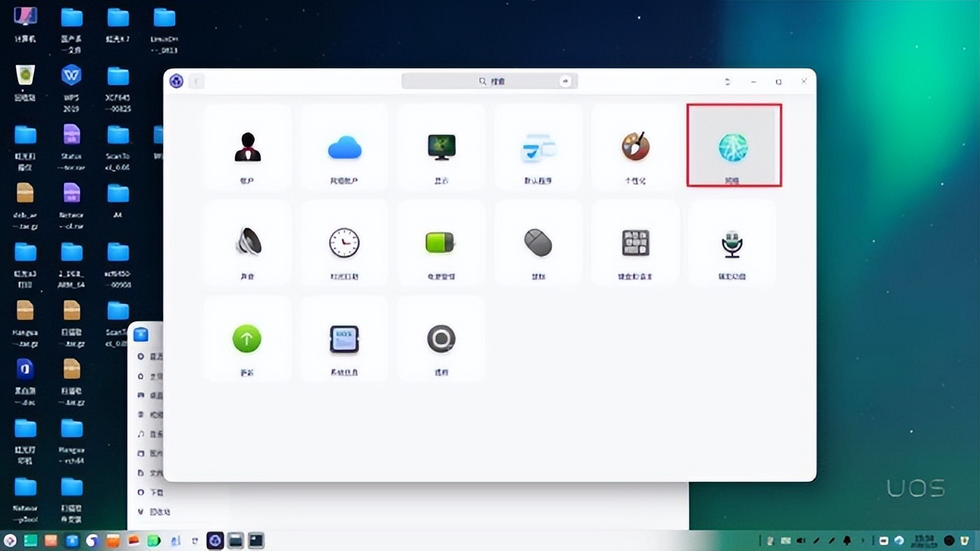Open the System Information module
Image resolution: width=980 pixels, height=551 pixels.
344,340
